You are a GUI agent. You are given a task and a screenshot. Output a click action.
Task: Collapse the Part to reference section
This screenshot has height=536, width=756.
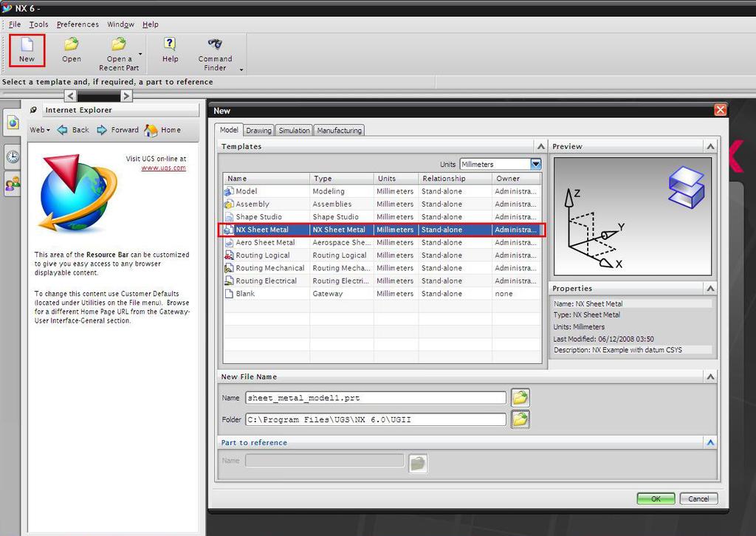click(x=710, y=442)
